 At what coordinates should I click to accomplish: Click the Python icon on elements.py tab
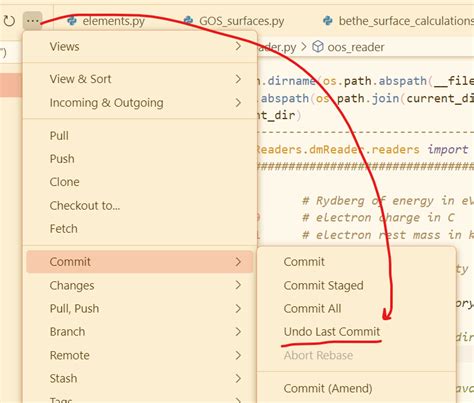click(72, 21)
